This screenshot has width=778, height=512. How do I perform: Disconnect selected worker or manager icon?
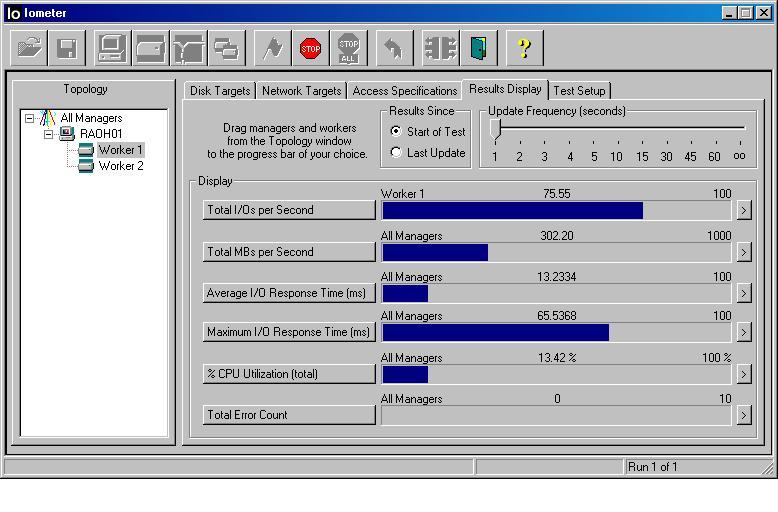click(441, 48)
